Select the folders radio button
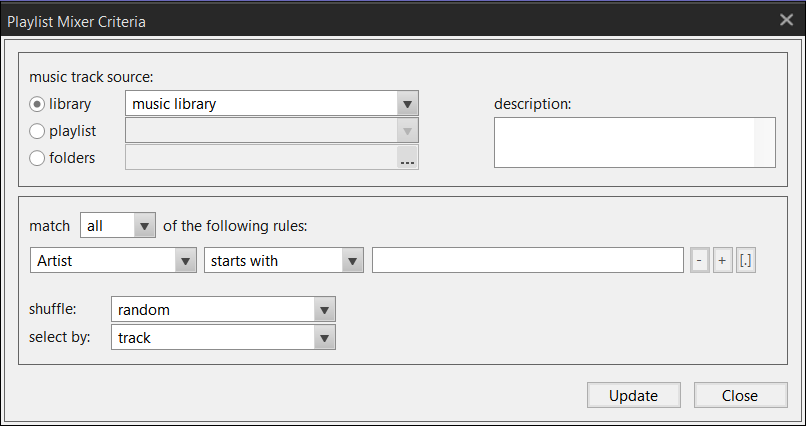The width and height of the screenshot is (806, 426). coord(38,158)
